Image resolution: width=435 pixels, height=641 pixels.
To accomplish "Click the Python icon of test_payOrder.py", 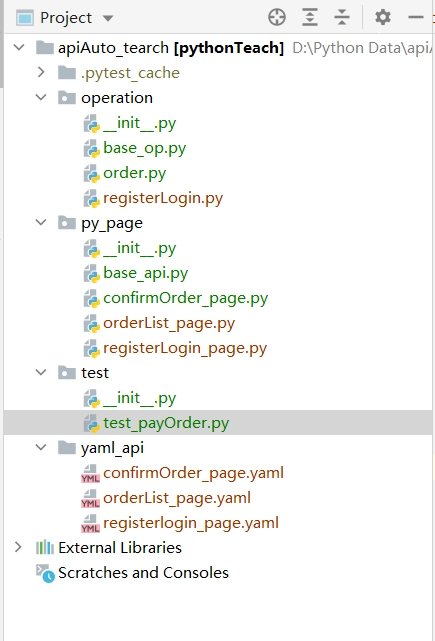I will pos(92,423).
